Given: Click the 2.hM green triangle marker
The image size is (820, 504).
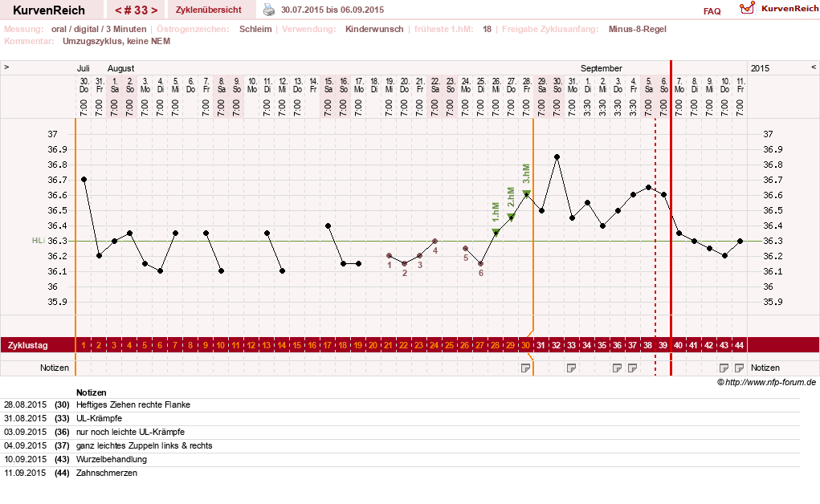Looking at the screenshot, I should point(511,217).
